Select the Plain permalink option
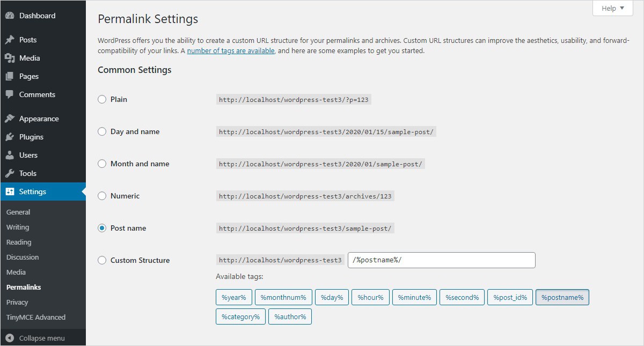 (x=102, y=99)
